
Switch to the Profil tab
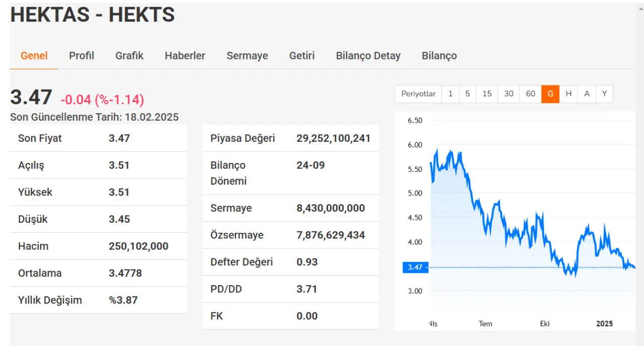click(x=82, y=56)
